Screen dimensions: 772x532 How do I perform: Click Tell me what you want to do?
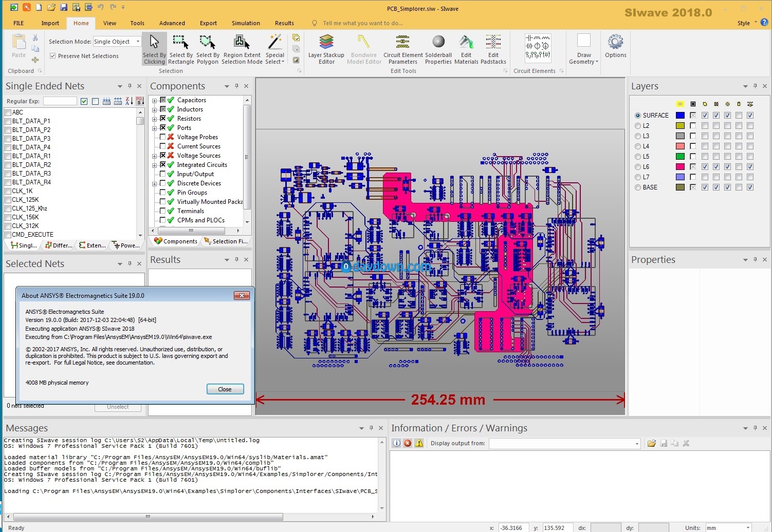point(363,23)
